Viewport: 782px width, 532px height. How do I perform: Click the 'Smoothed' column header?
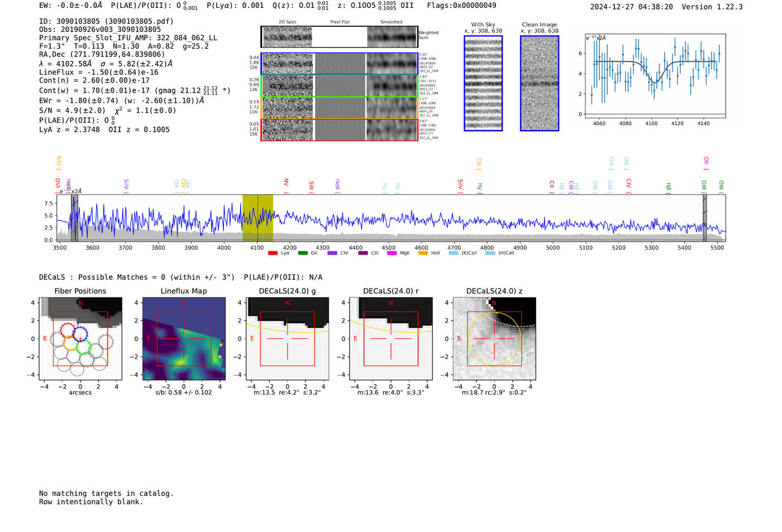coord(392,22)
